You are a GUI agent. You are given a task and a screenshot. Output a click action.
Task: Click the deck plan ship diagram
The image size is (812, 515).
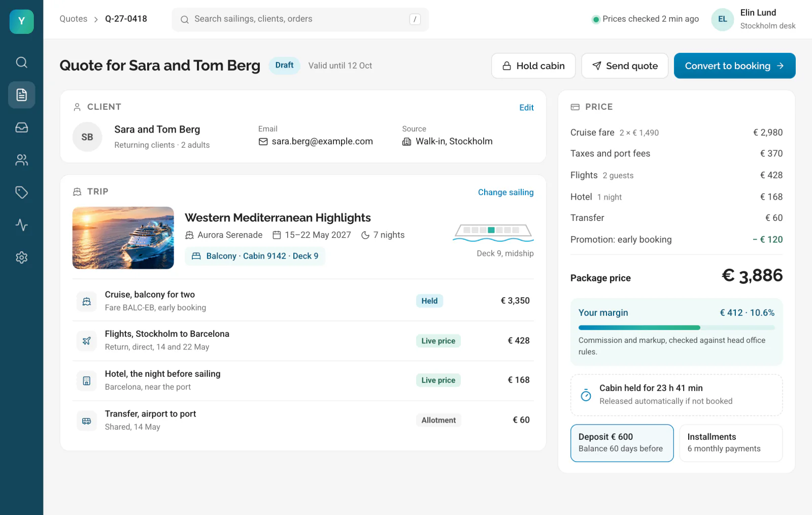click(493, 232)
